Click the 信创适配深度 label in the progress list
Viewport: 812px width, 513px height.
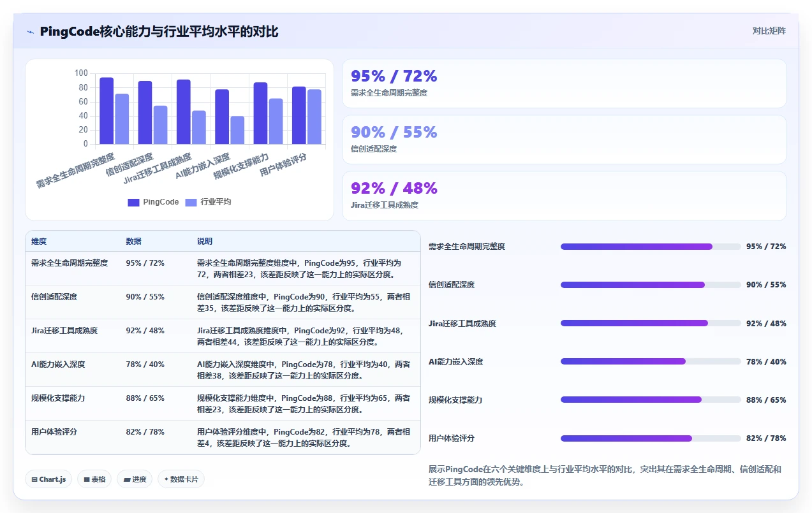coord(452,285)
